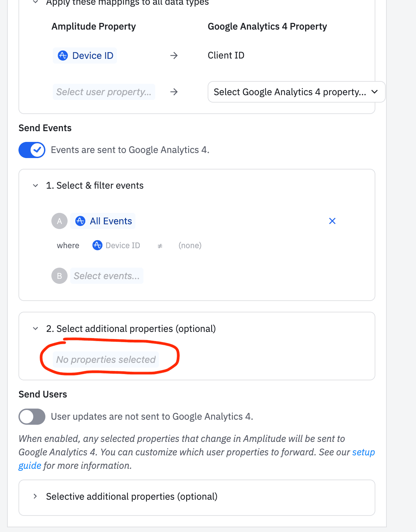The image size is (416, 532).
Task: Remove the All Events filter row
Action: point(332,221)
